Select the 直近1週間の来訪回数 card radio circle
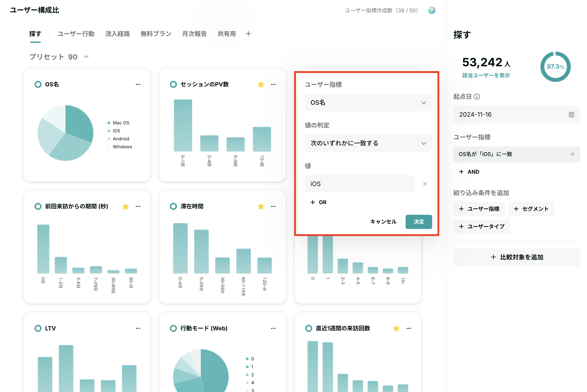 pyautogui.click(x=309, y=329)
